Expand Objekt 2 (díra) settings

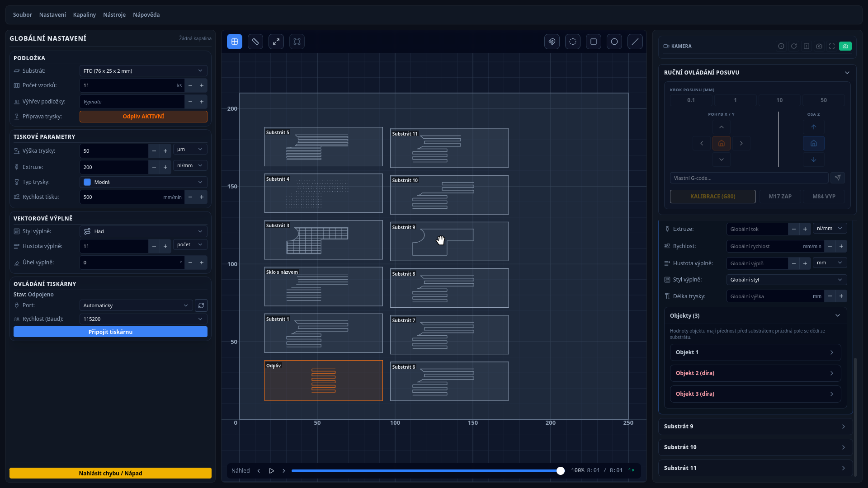pyautogui.click(x=755, y=373)
